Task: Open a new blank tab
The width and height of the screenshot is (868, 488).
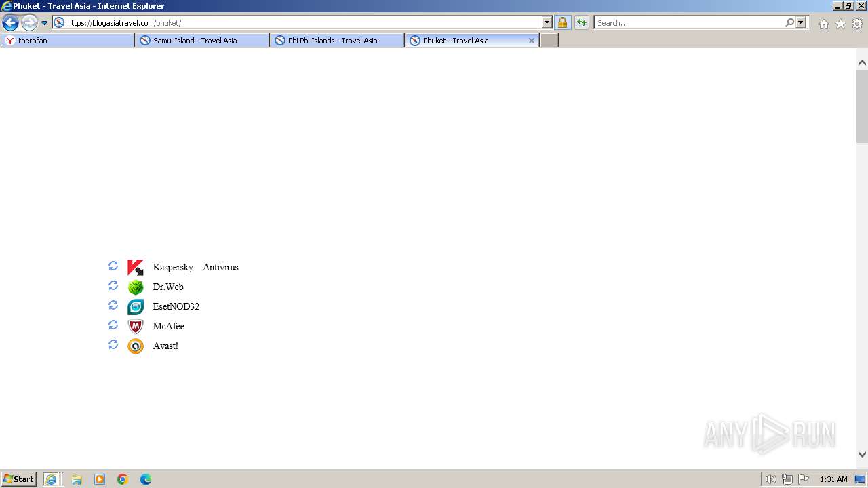Action: coord(549,41)
